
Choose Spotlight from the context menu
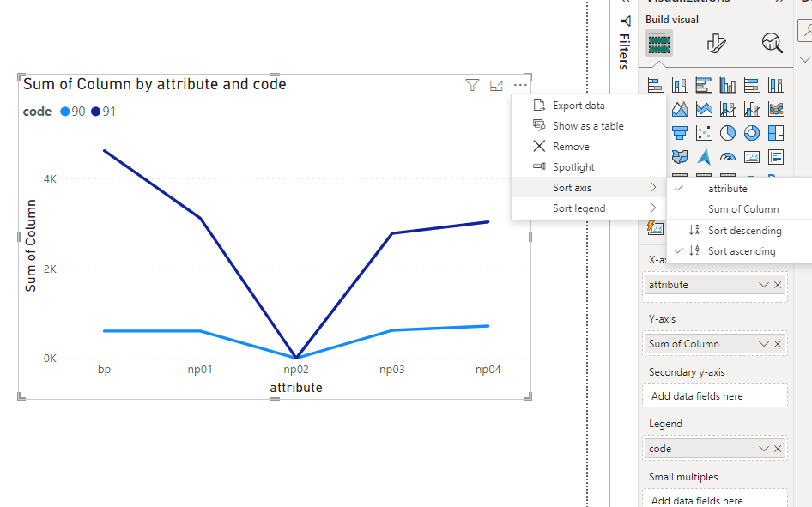tap(588, 167)
